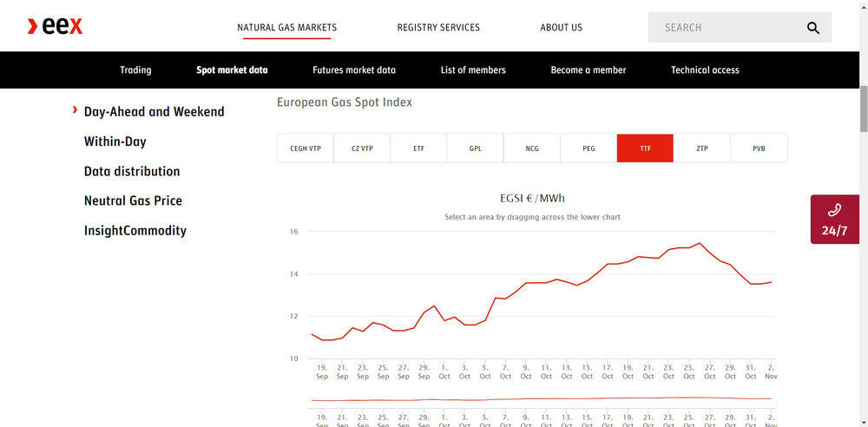Open List of members page

(473, 70)
